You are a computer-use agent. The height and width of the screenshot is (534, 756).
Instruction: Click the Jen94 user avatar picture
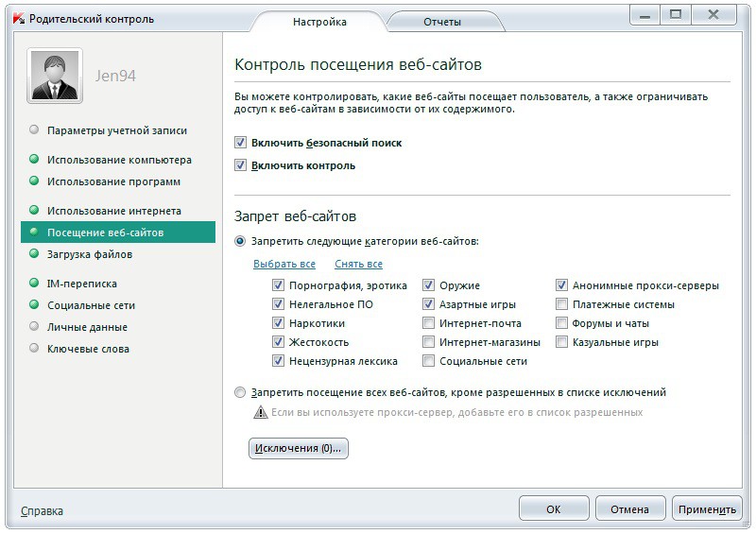(x=55, y=76)
